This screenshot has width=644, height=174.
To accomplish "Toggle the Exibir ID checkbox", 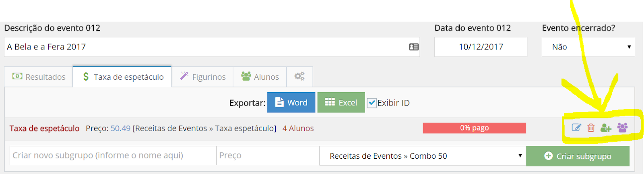I will coord(372,103).
